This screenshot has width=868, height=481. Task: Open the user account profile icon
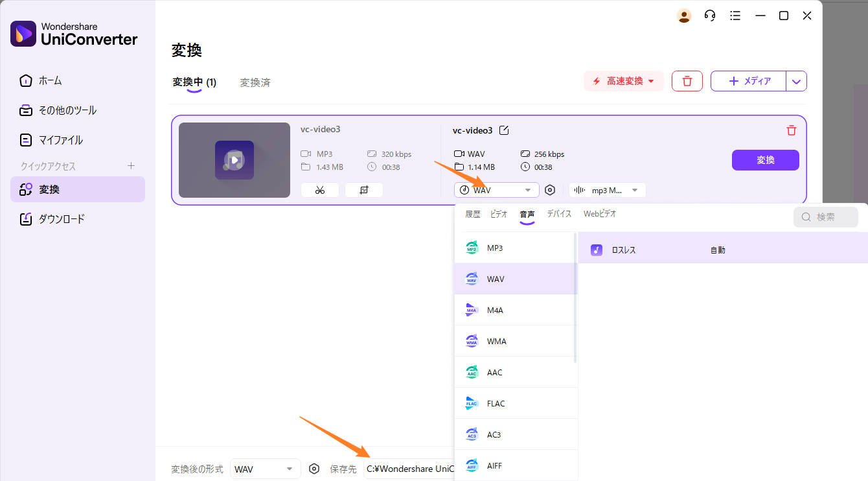[684, 16]
